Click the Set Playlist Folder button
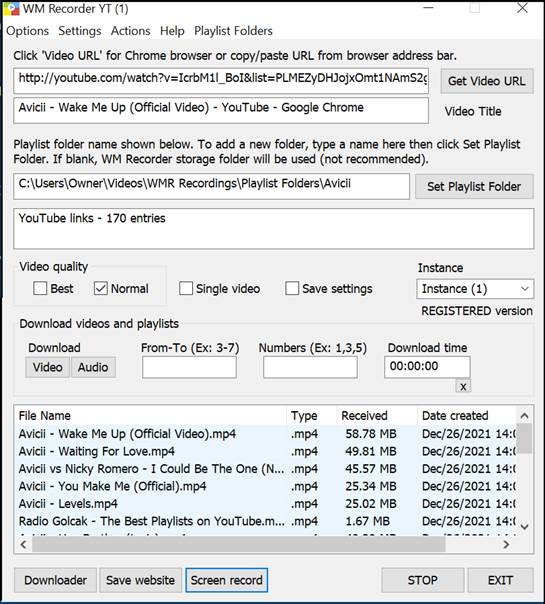The width and height of the screenshot is (545, 604). 474,186
